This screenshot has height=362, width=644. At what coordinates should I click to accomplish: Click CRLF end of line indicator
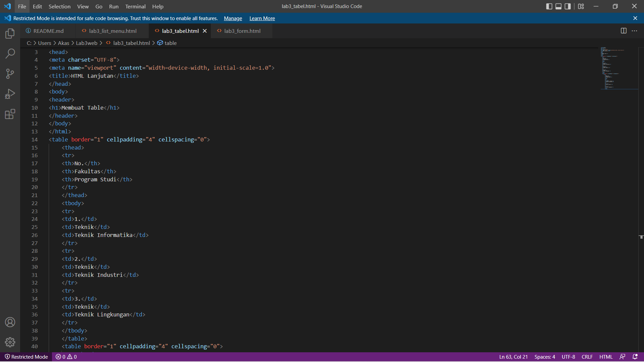tap(587, 357)
